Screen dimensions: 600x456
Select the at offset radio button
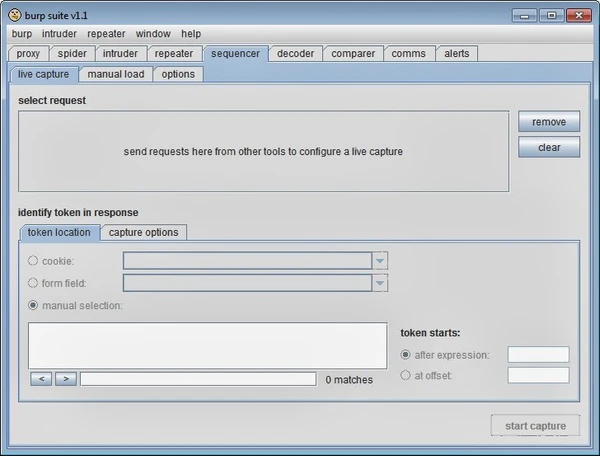click(406, 375)
